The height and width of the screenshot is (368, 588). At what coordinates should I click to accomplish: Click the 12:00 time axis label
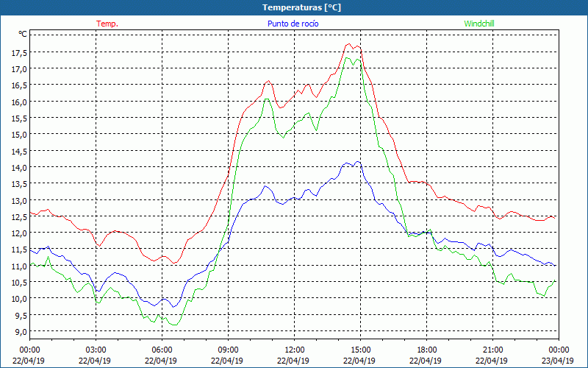tap(295, 350)
